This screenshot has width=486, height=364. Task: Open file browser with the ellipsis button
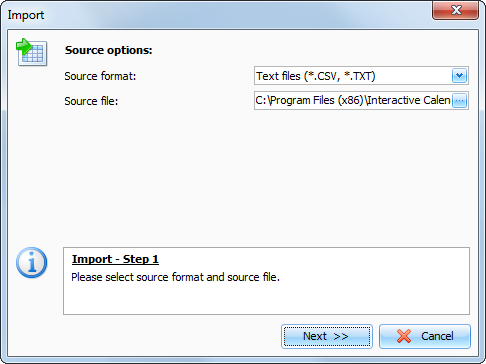point(460,100)
